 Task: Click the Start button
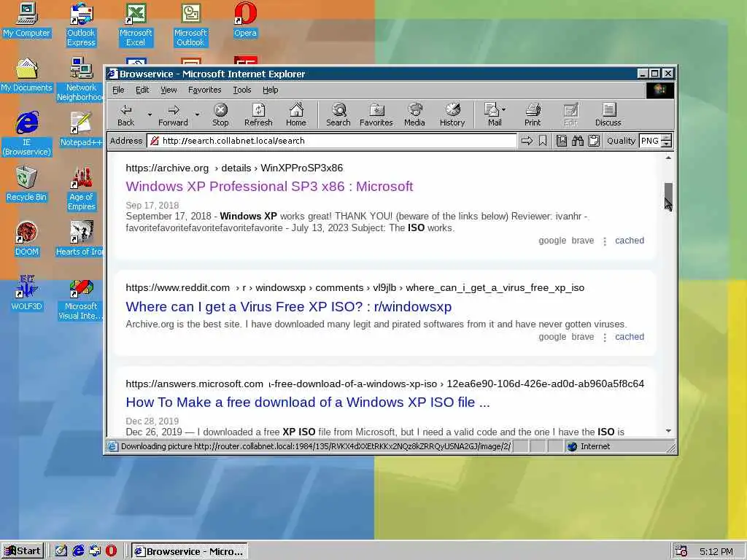point(23,551)
